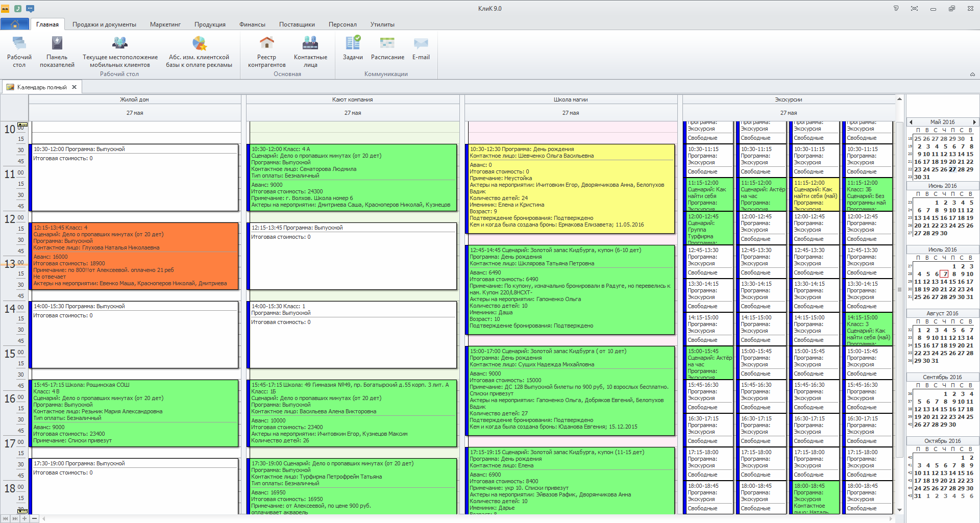Click the Октябрь 2016 month header

pos(942,441)
